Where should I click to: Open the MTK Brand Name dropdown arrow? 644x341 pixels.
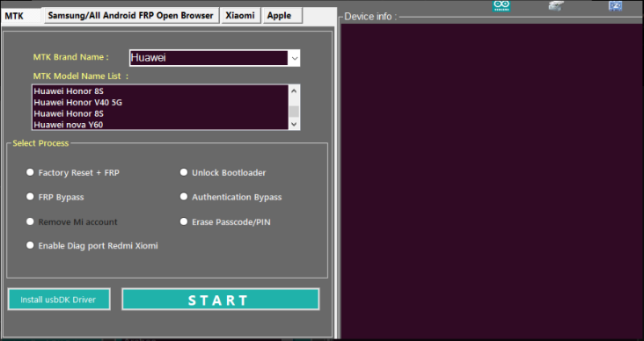(295, 58)
